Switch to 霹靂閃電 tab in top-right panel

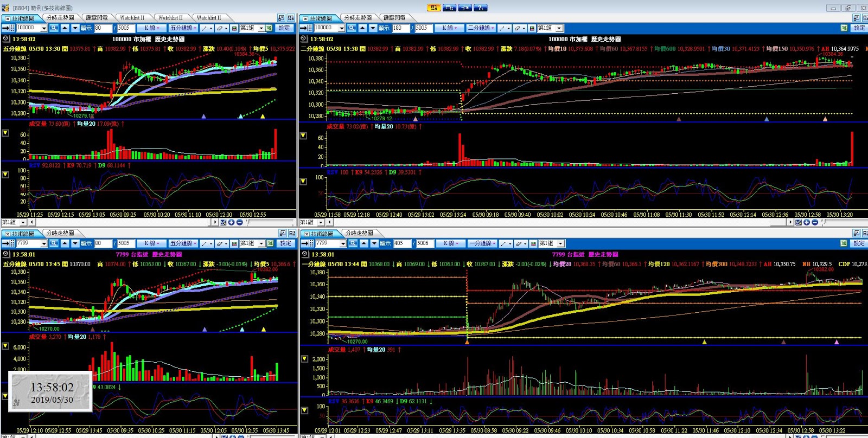pyautogui.click(x=394, y=18)
